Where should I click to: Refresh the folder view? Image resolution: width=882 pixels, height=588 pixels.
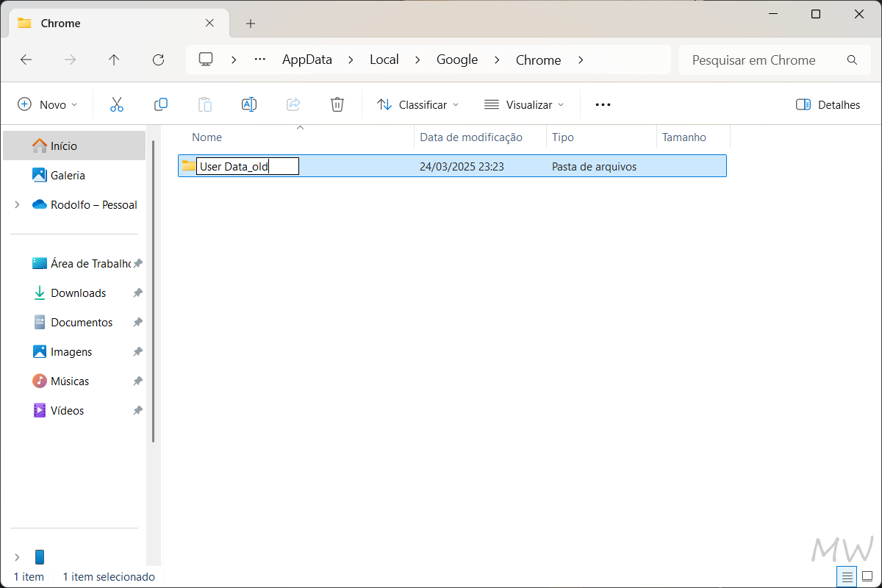tap(158, 60)
